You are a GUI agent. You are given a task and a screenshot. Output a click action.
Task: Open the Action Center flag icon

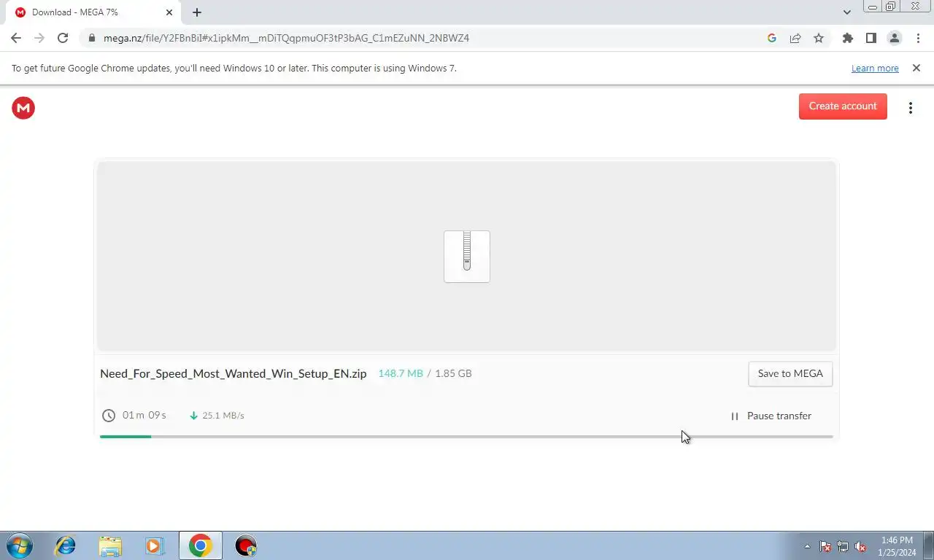[x=825, y=546]
